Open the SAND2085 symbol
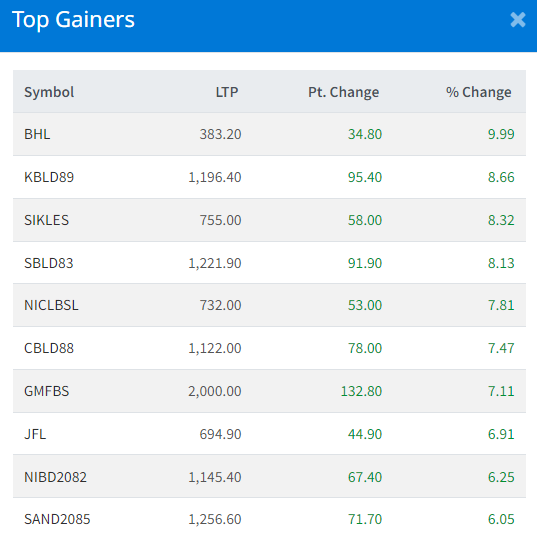The width and height of the screenshot is (537, 536). point(57,519)
